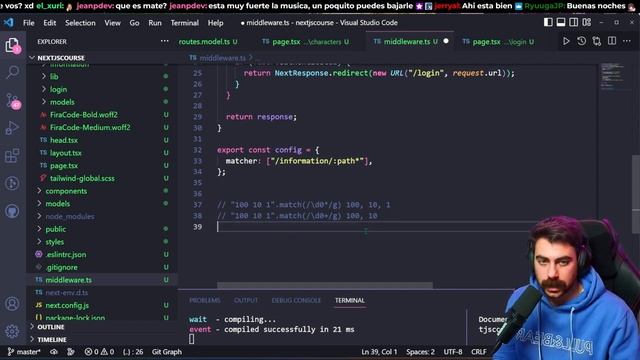Open the Explorer view in activity bar

[12, 45]
